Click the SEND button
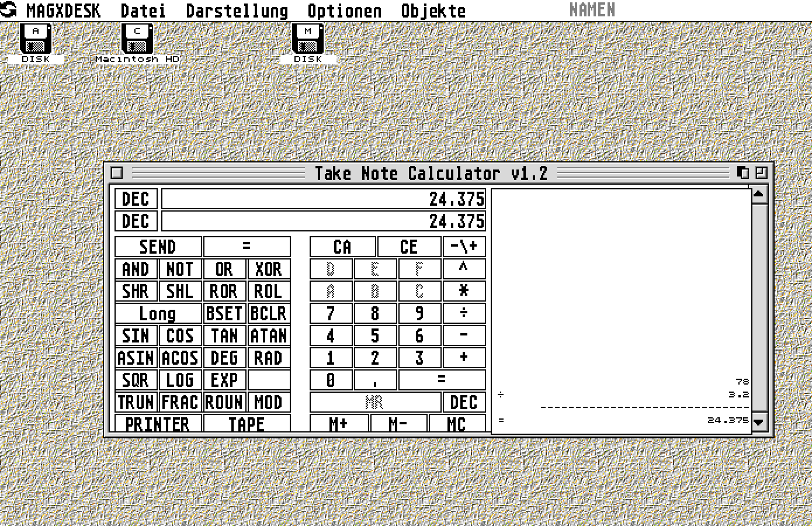 (x=158, y=247)
